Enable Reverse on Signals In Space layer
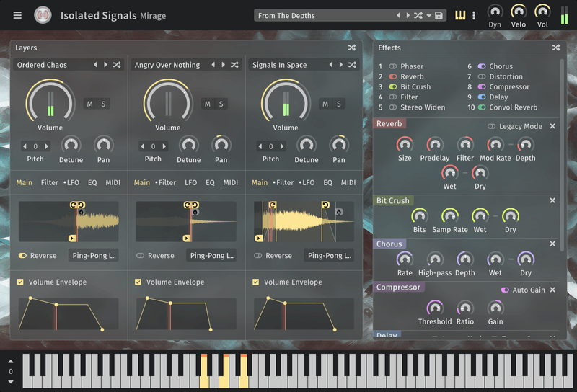 (258, 256)
